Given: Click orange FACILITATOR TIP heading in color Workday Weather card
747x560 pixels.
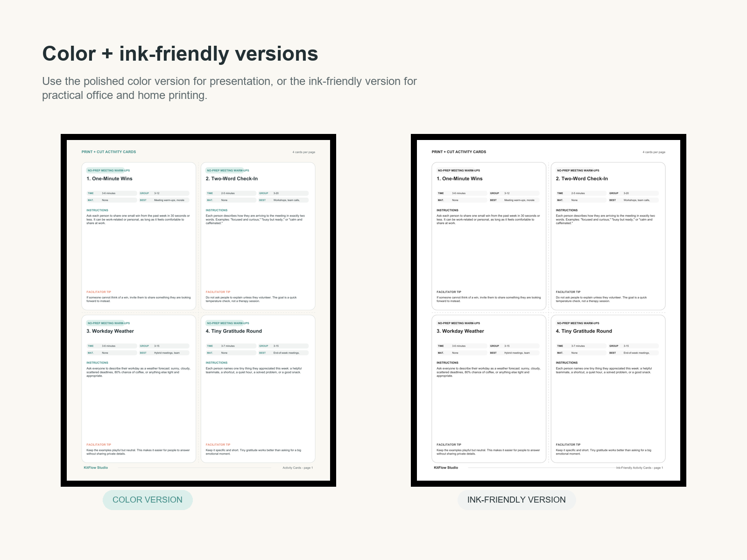Looking at the screenshot, I should 99,445.
